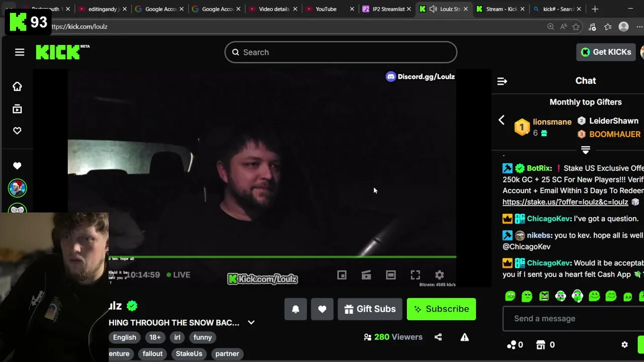Click the verified badge next to channel name
644x362 pixels.
coord(132,306)
